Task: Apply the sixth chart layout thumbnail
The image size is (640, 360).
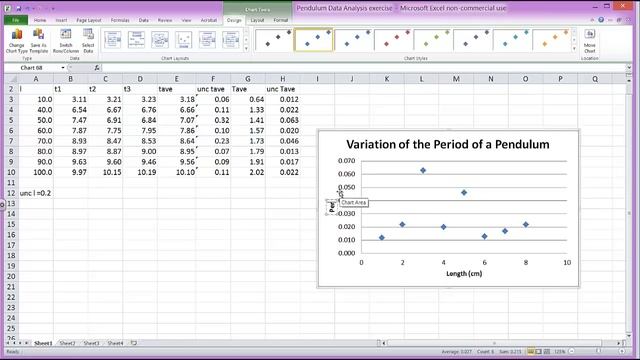Action: pyautogui.click(x=231, y=40)
